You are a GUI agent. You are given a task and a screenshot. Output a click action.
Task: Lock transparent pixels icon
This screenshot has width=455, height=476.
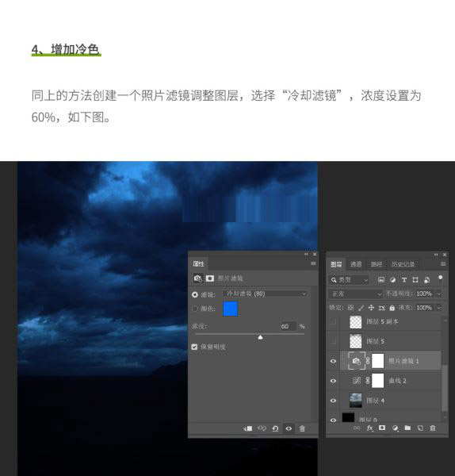point(350,308)
